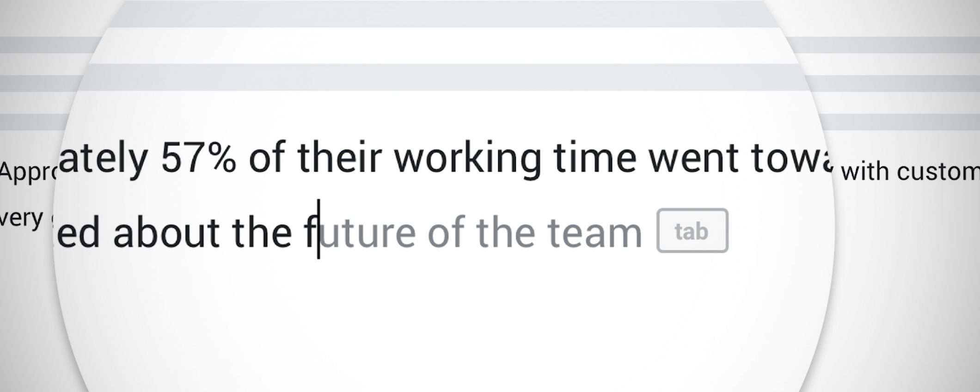Image resolution: width=980 pixels, height=392 pixels.
Task: Click the grey word "of" in the suggestion
Action: (x=446, y=233)
